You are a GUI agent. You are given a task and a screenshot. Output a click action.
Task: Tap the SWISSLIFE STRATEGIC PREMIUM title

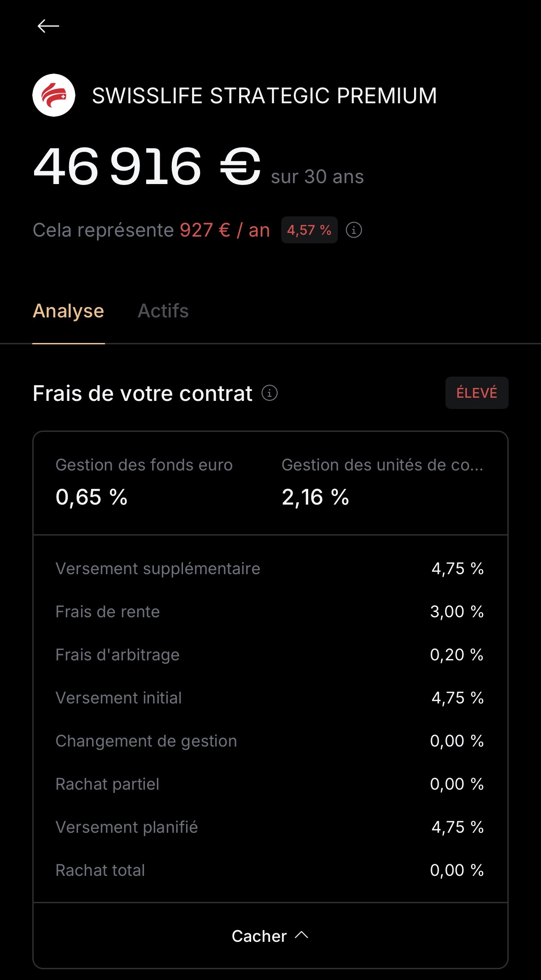[x=264, y=96]
